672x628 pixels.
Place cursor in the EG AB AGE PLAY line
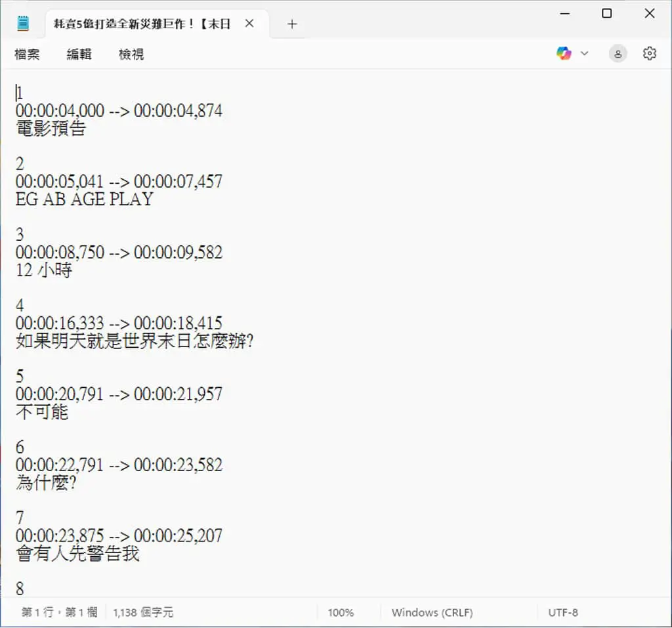[x=85, y=199]
